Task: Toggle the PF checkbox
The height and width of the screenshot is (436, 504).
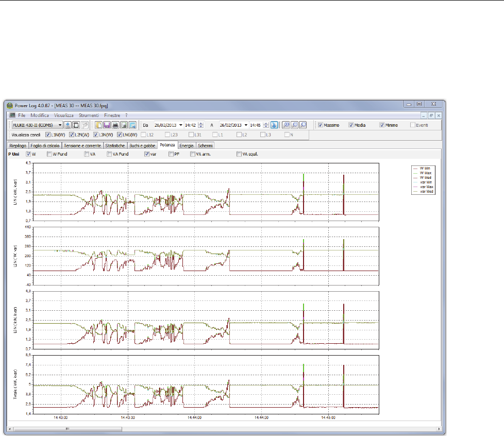Action: (171, 154)
